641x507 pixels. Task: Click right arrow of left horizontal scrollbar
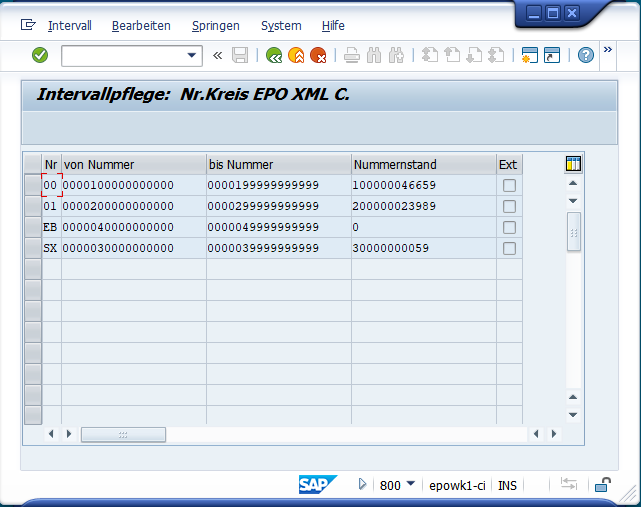69,434
